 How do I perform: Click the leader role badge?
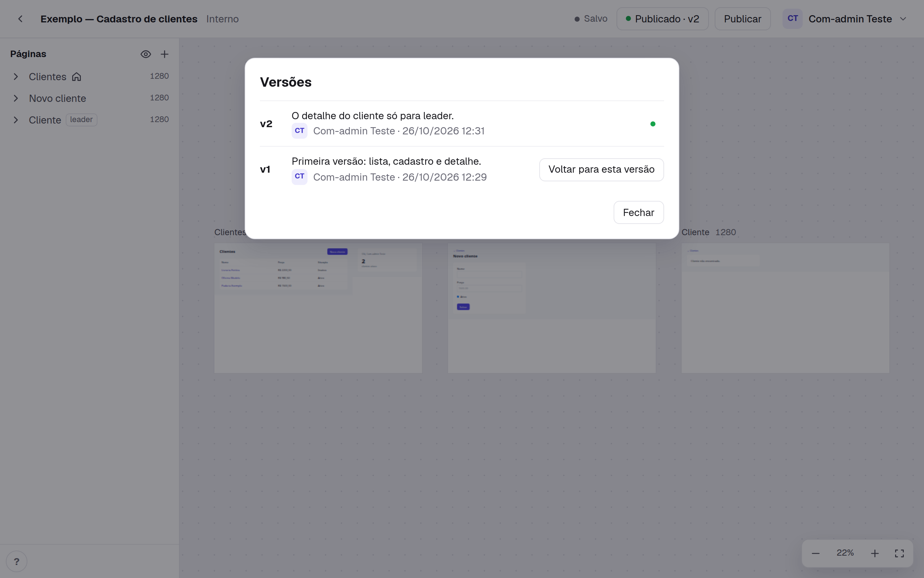[81, 120]
